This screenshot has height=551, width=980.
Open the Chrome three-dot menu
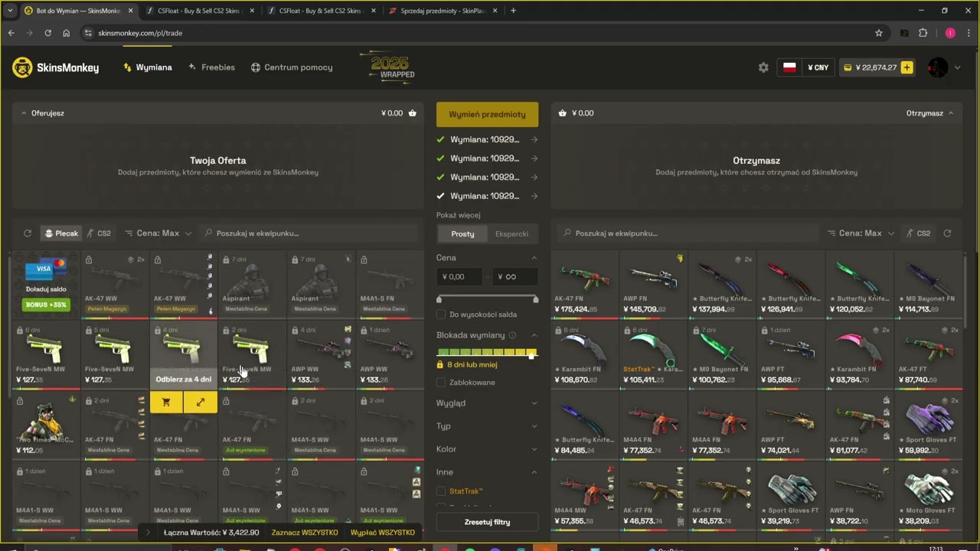pos(968,33)
